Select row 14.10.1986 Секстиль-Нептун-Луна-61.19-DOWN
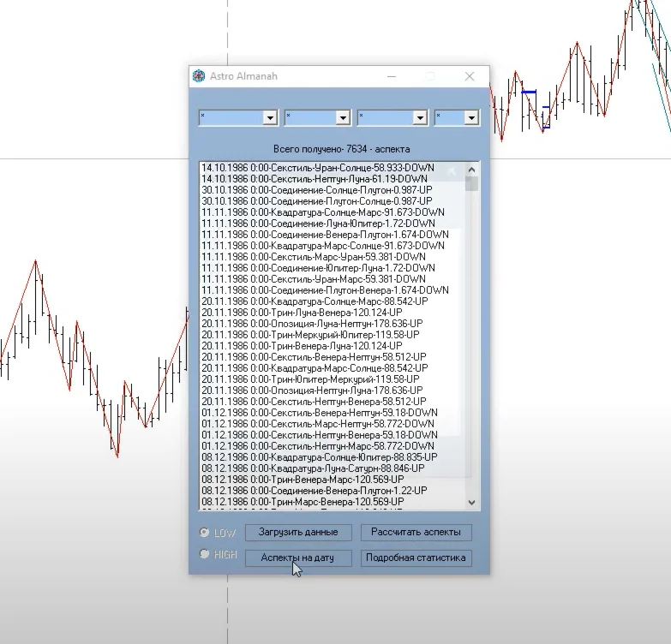 click(333, 179)
